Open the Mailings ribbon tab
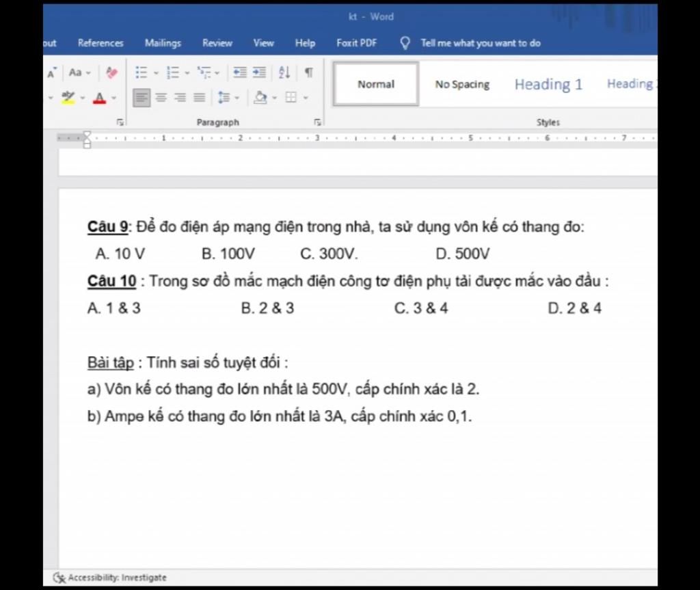 pos(163,43)
